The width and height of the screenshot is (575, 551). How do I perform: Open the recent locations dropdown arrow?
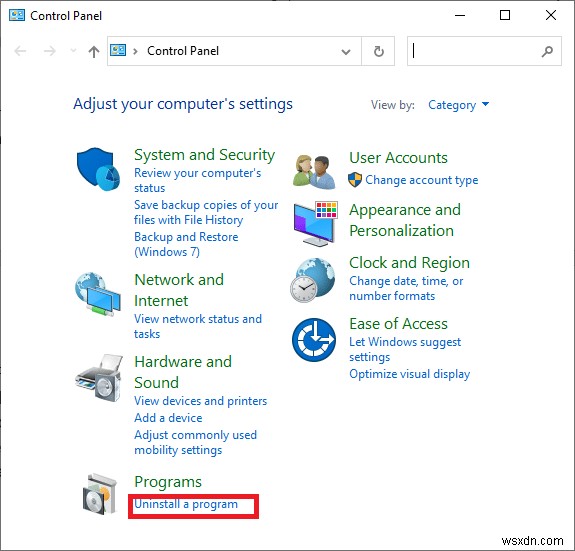click(73, 51)
